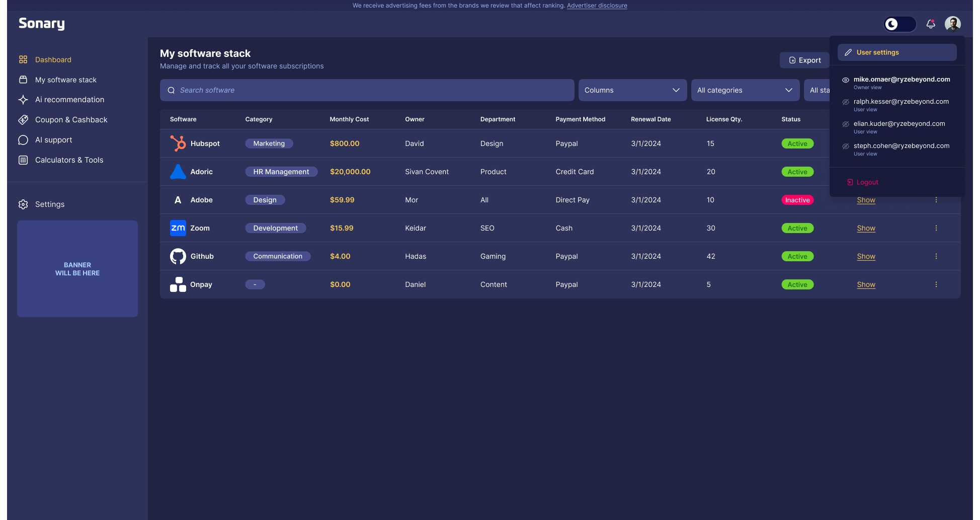Open Calculators & Tools page
The width and height of the screenshot is (980, 520).
69,160
